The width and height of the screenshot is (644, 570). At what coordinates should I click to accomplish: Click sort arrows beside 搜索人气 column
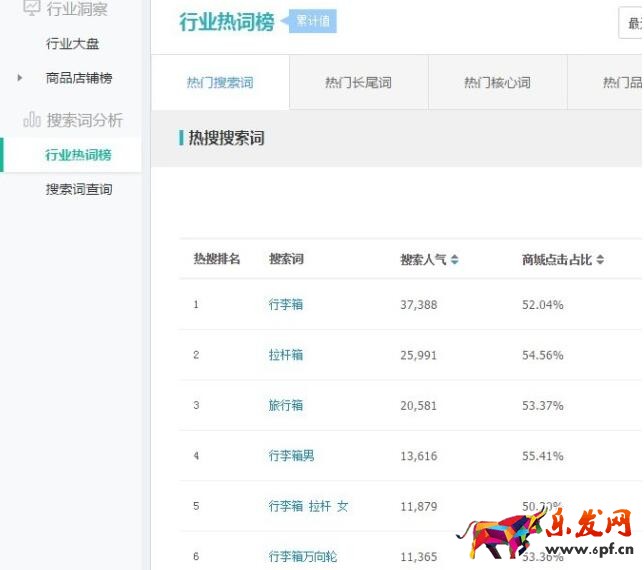tap(455, 260)
